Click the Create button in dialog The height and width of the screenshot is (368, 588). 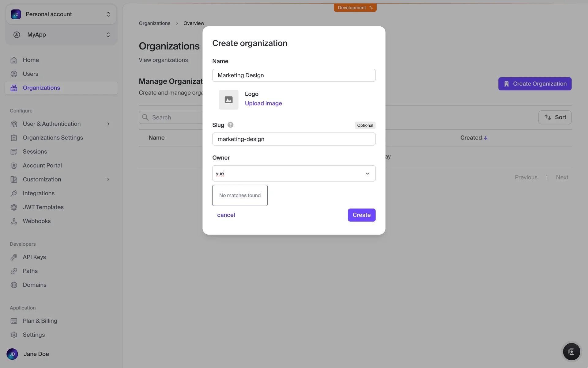point(361,215)
